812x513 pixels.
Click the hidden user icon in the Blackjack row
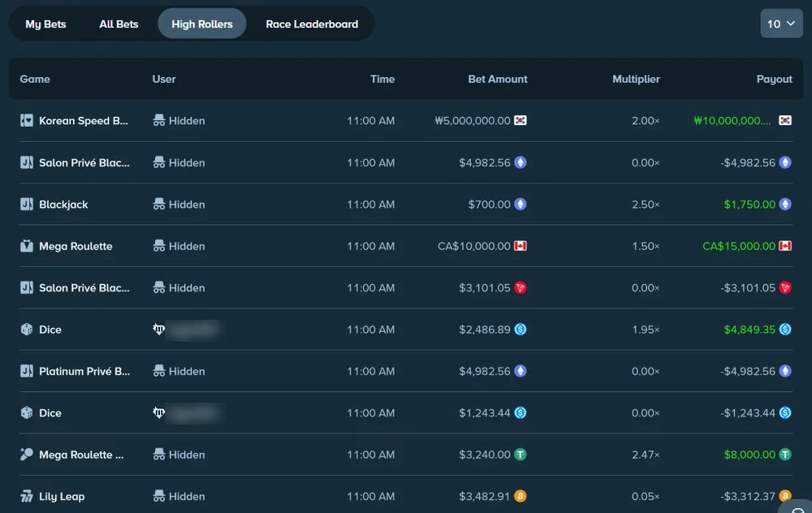click(x=159, y=205)
